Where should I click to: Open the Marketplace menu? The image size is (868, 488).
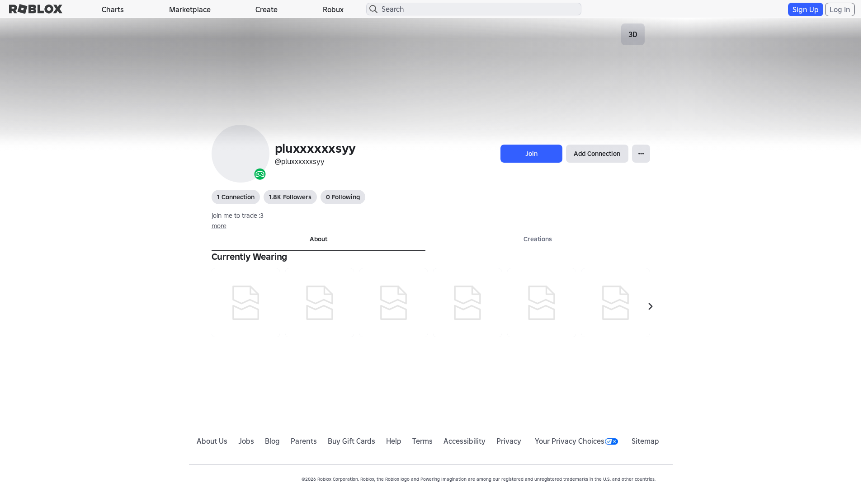[190, 9]
